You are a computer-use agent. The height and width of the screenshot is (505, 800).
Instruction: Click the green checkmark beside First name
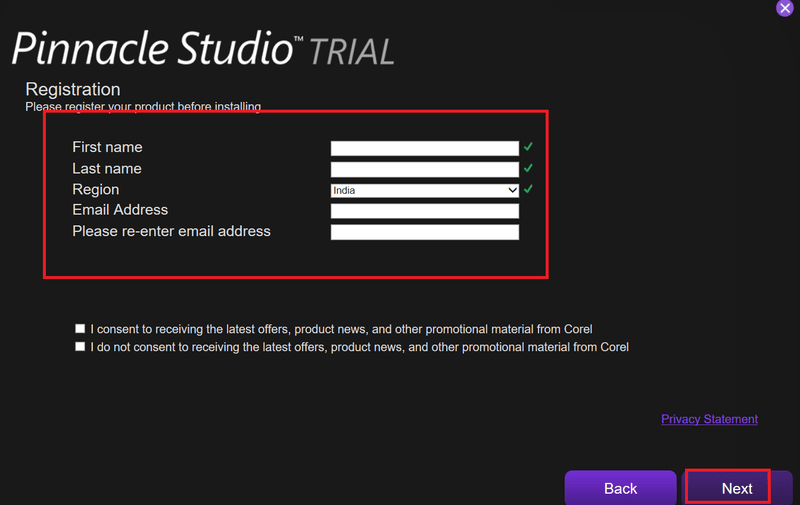(528, 147)
